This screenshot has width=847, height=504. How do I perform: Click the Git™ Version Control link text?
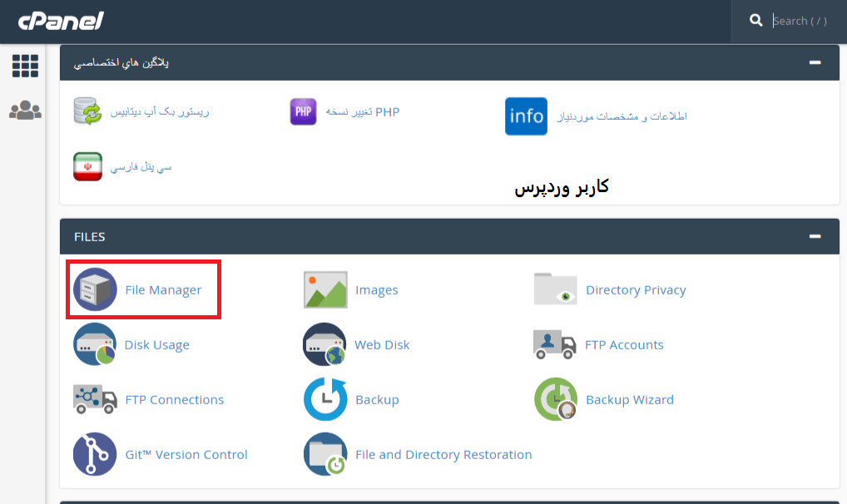tap(186, 455)
